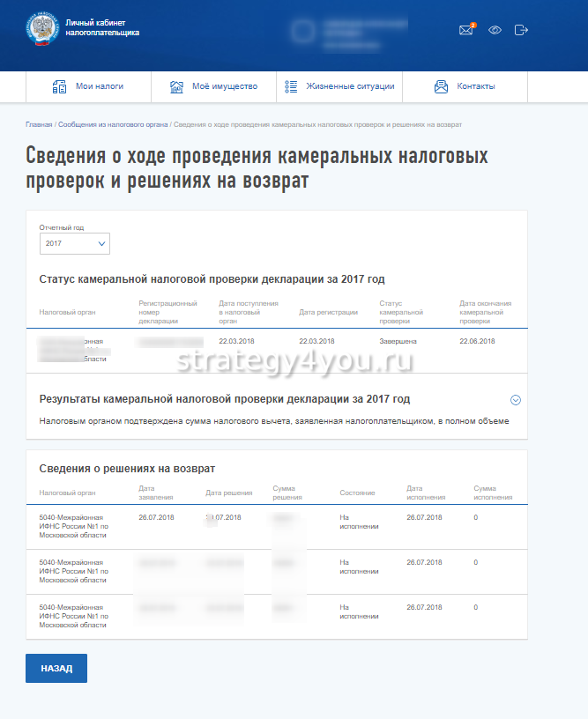Open the Моё имущество menu section
The width and height of the screenshot is (588, 719).
[224, 86]
